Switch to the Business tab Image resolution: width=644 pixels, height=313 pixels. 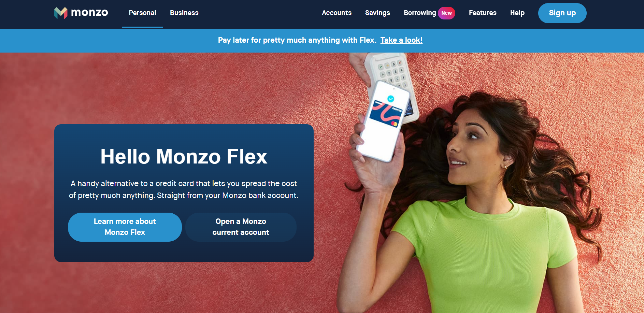point(184,13)
